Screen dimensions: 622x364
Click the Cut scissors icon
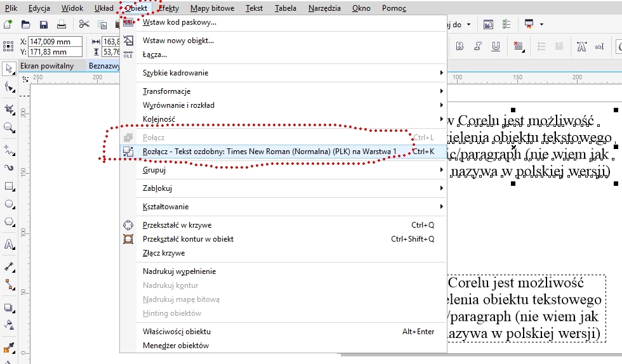coord(84,25)
